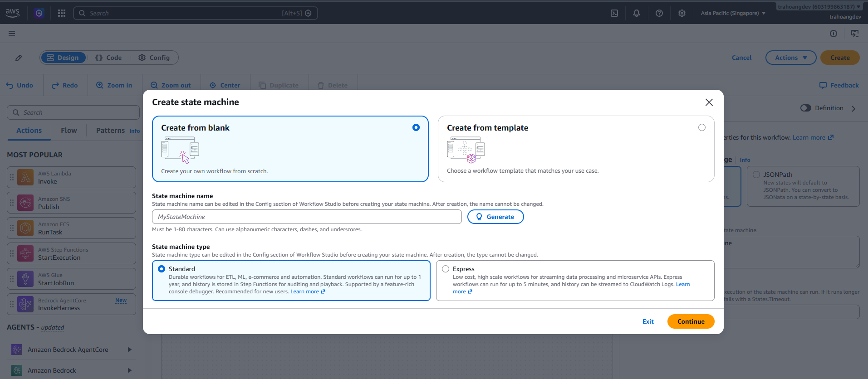Focus the State machine name input field

coord(307,217)
